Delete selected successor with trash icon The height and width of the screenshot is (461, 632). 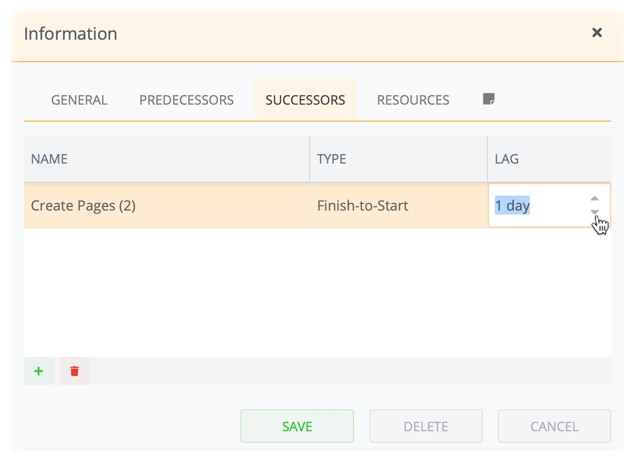(75, 371)
